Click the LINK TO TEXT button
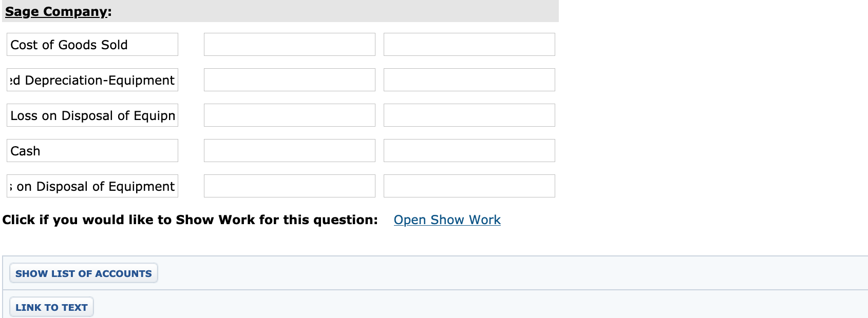Viewport: 868px width, 318px height. coord(51,307)
